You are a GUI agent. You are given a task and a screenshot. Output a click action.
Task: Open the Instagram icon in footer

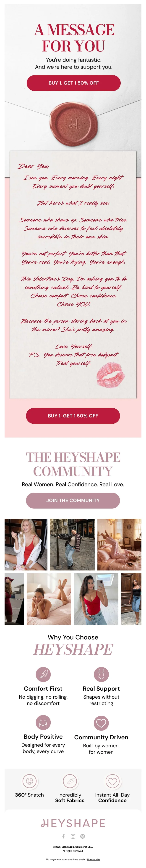(x=73, y=836)
